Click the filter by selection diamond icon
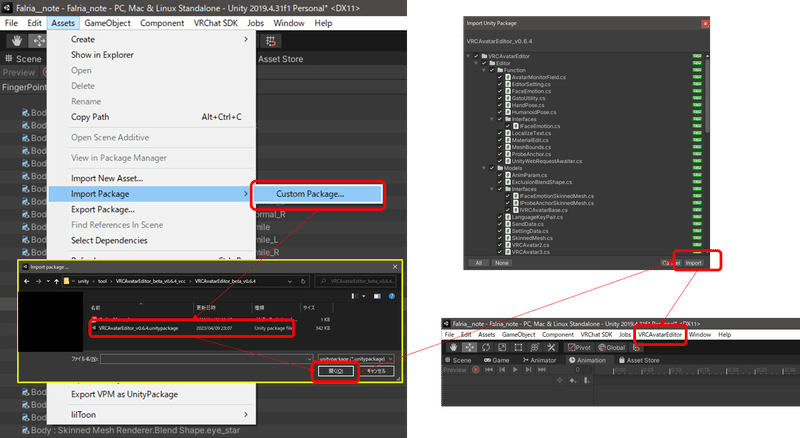Screen dimensions: 800x438 [560, 380]
